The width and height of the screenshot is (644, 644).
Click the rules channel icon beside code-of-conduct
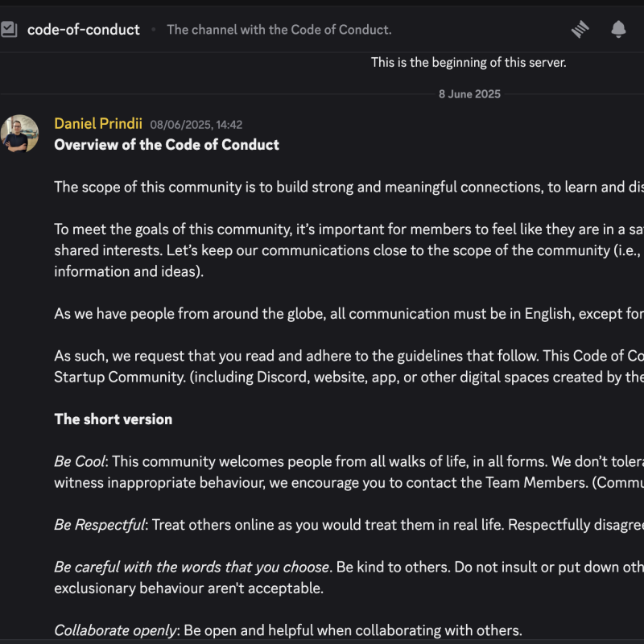pos(9,30)
